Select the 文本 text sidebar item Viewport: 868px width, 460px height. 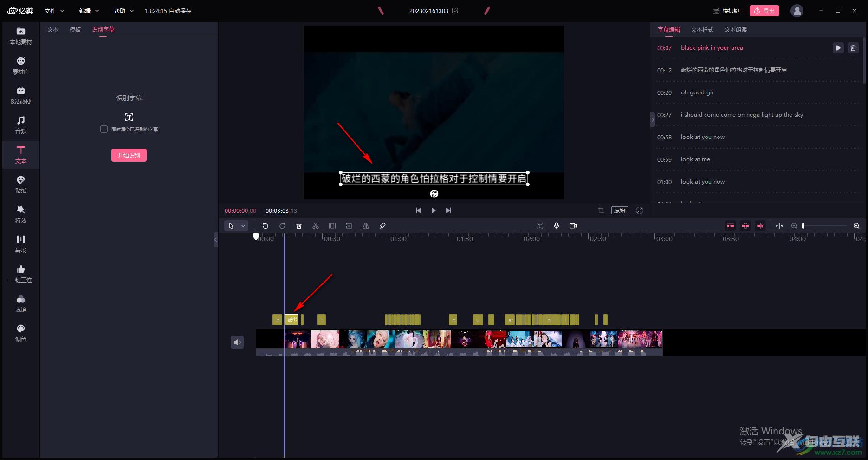point(21,155)
